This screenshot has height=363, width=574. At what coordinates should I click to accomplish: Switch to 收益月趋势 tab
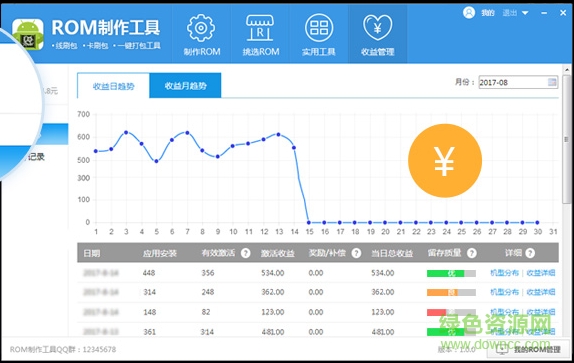click(x=185, y=86)
